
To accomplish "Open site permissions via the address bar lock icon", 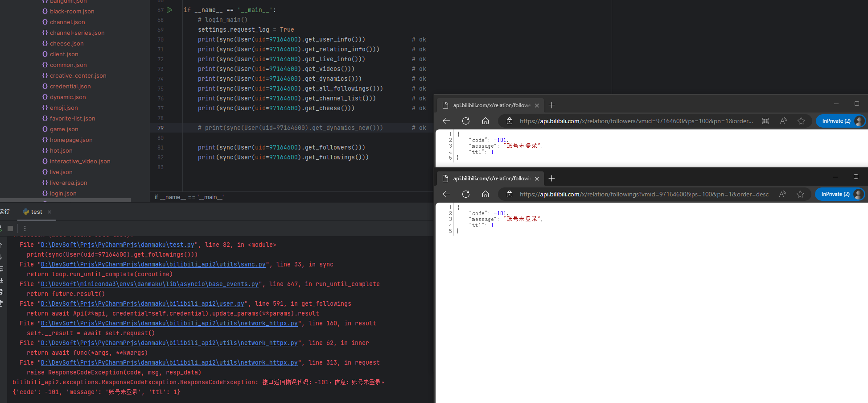I will point(509,120).
